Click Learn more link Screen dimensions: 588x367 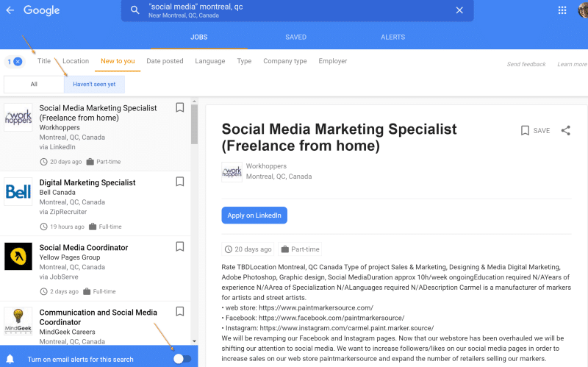tap(573, 64)
